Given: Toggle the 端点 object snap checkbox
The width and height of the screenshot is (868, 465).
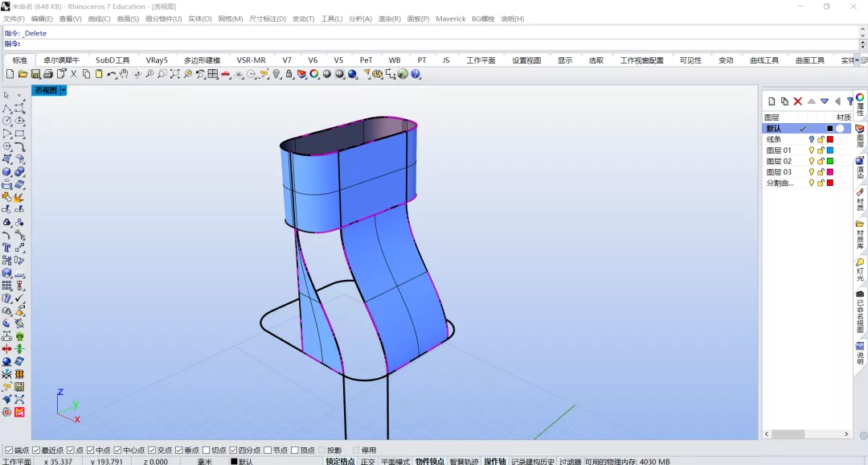Looking at the screenshot, I should click(9, 450).
